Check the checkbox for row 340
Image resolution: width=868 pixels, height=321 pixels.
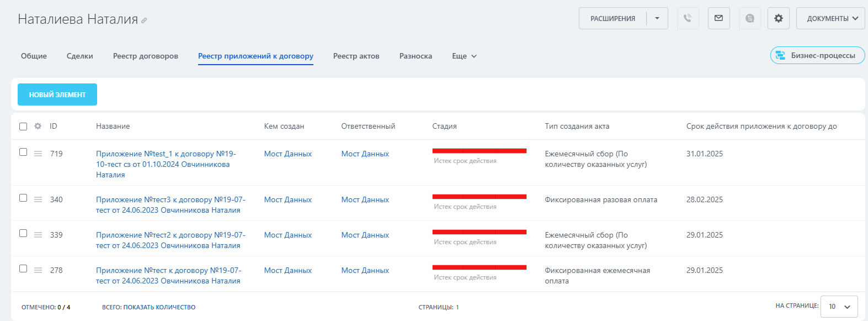(23, 198)
